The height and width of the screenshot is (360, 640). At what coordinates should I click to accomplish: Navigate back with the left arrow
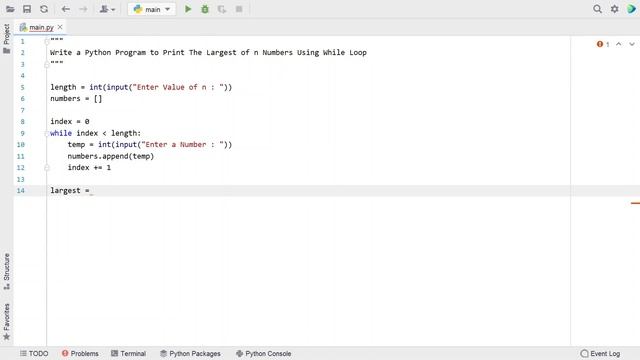pyautogui.click(x=65, y=9)
